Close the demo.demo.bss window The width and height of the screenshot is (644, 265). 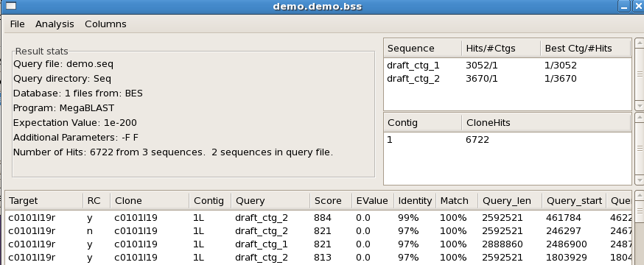638,6
